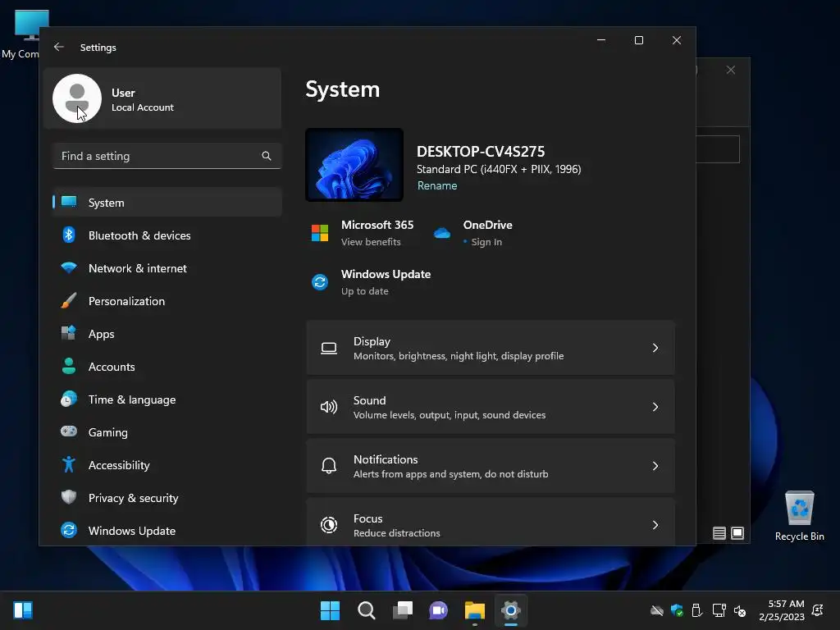840x630 pixels.
Task: Click the Gaming controller icon
Action: (69, 431)
